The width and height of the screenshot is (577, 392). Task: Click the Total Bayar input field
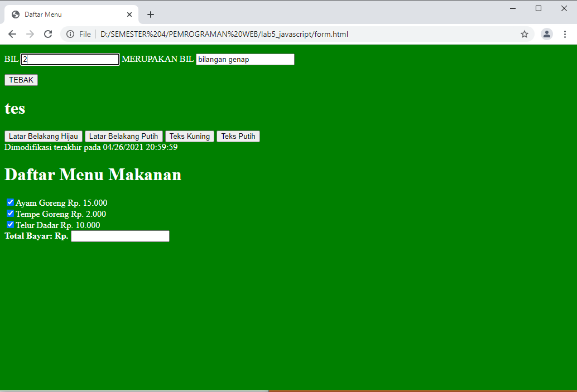119,236
